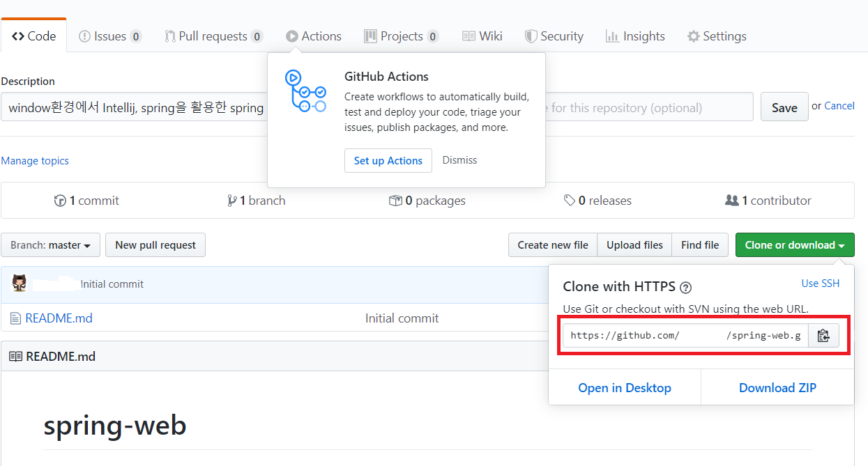Click the spring-web README heading

click(115, 425)
